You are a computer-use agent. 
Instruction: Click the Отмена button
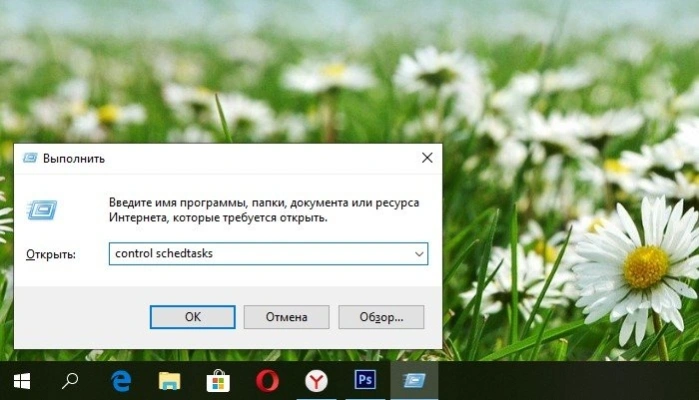[287, 317]
